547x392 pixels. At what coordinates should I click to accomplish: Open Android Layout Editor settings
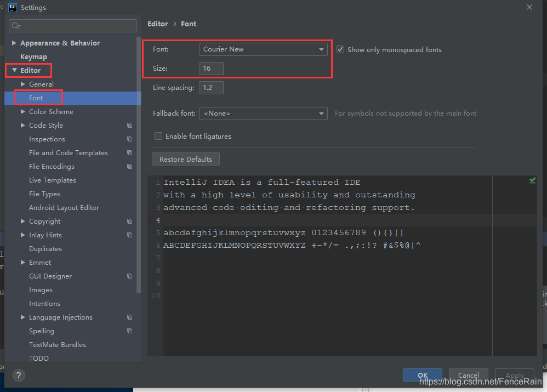(64, 208)
